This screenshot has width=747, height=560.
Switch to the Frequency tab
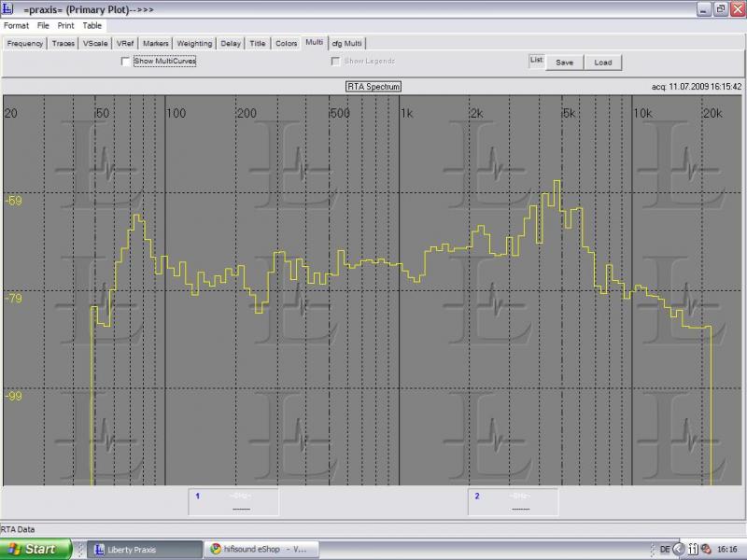coord(25,43)
